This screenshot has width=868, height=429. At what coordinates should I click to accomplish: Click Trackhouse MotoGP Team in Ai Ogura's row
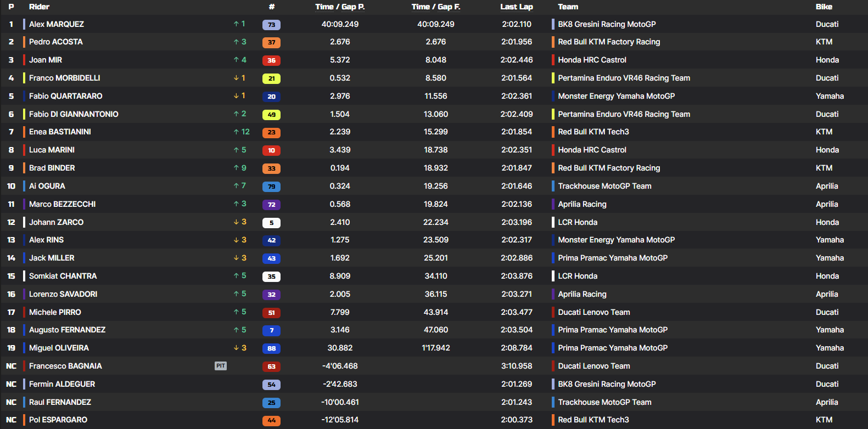point(604,186)
